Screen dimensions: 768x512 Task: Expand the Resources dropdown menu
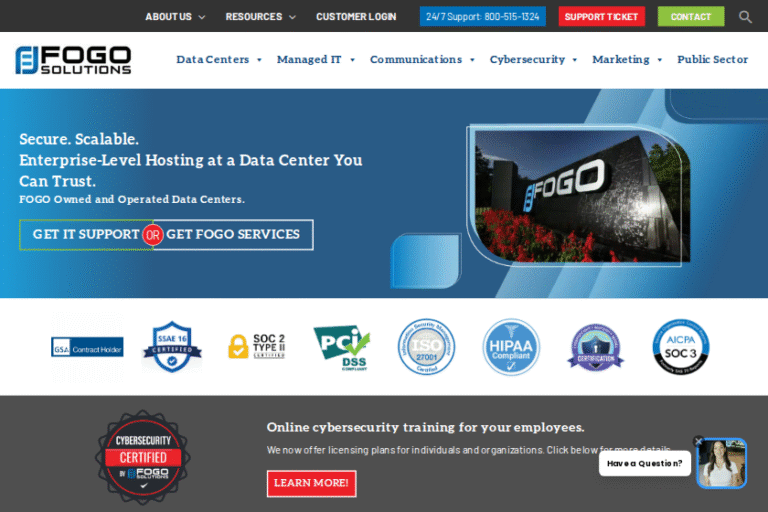point(260,17)
